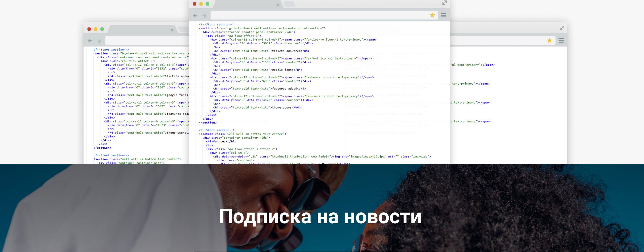Click the 'Подписка на новости' heading

pos(320,217)
